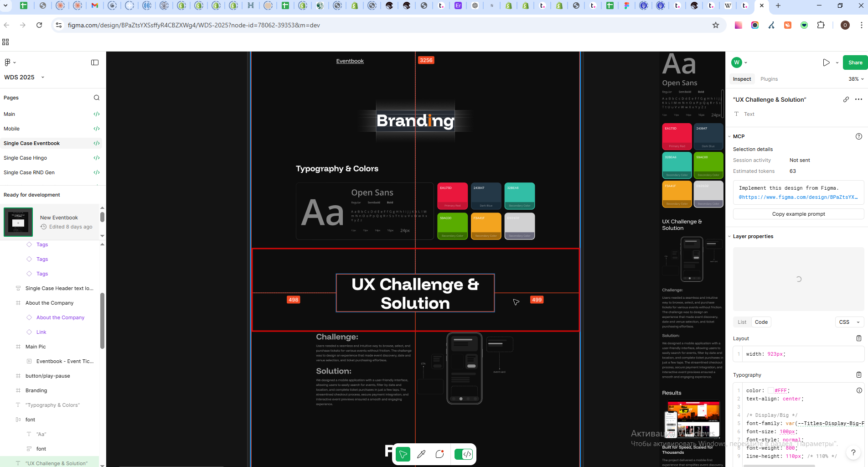868x467 pixels.
Task: Copy link to selection with chain icon
Action: [x=846, y=99]
